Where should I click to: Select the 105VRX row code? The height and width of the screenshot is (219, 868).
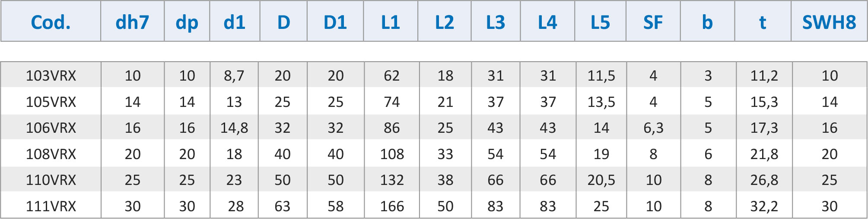click(51, 102)
